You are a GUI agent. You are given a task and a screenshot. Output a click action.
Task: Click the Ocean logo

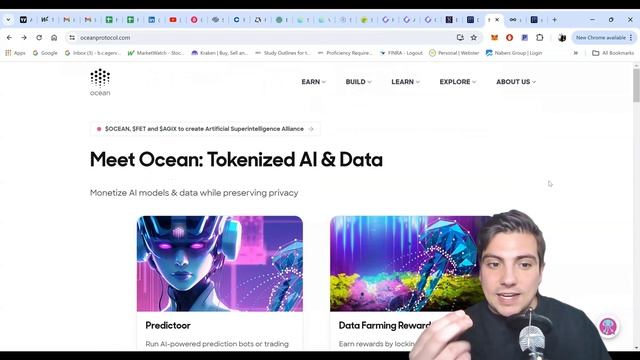click(100, 82)
